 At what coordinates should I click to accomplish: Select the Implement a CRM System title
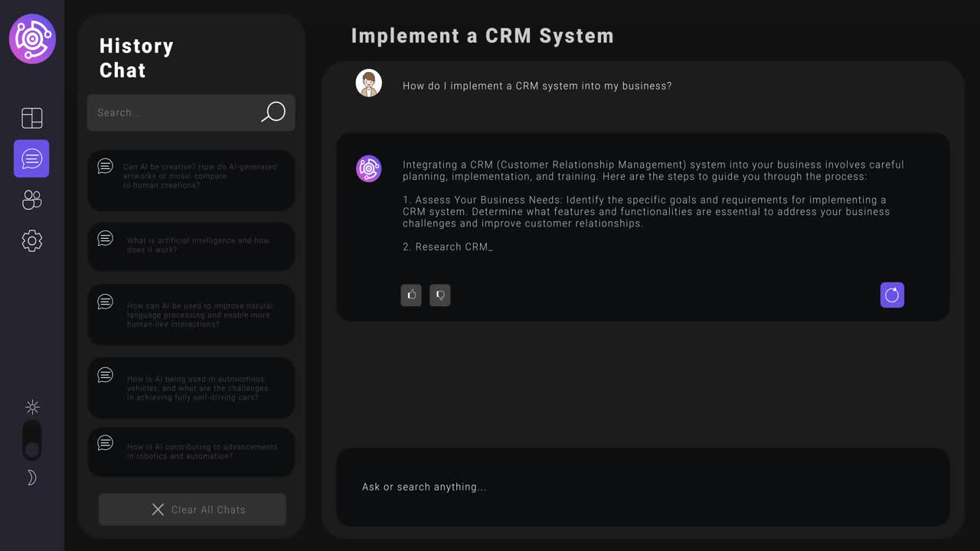[x=482, y=35]
